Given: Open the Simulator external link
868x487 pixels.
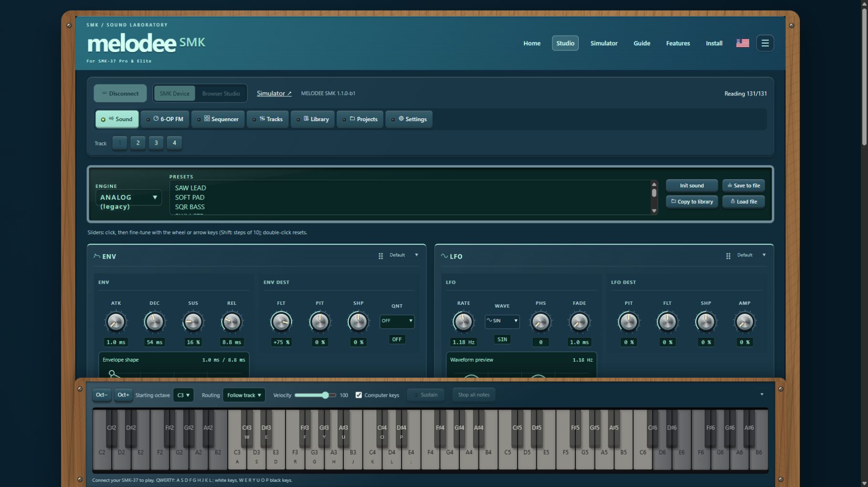Looking at the screenshot, I should pos(274,93).
